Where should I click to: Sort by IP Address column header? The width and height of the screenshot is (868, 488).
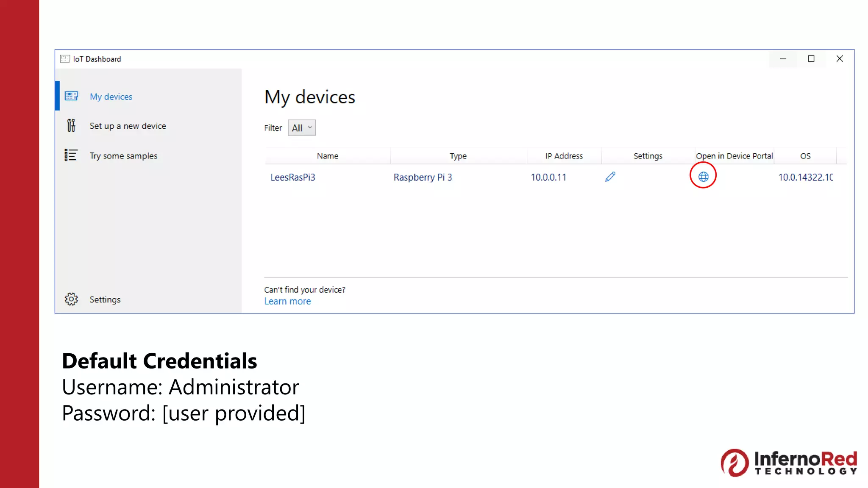coord(564,156)
